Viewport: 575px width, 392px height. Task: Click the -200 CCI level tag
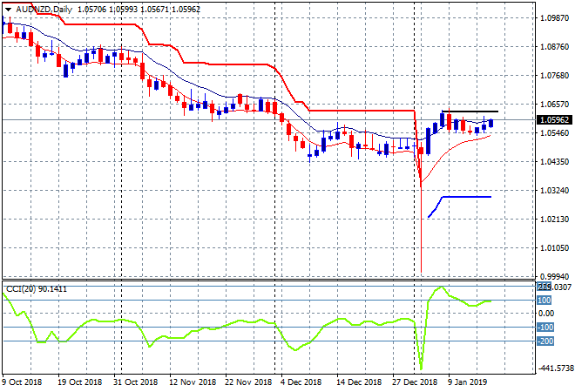pos(545,341)
